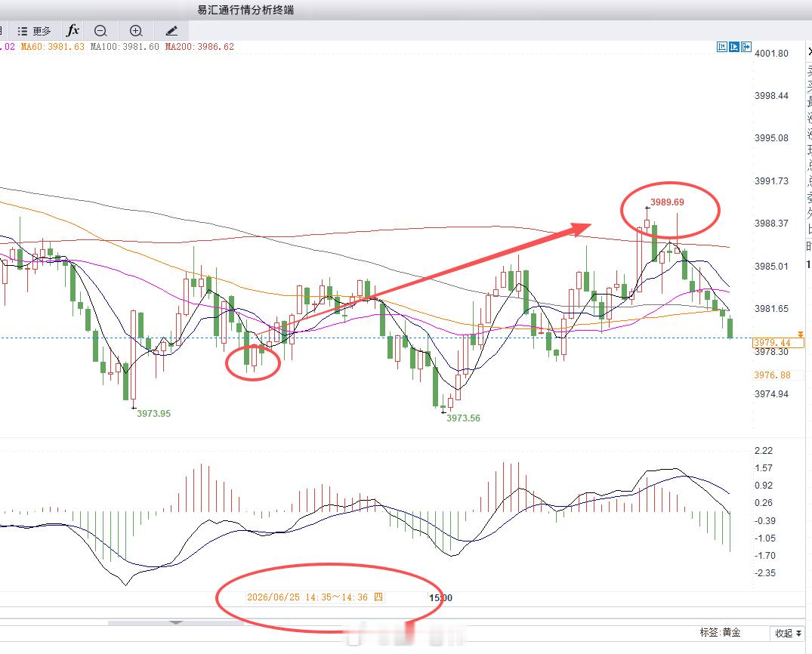Click the MACD axis value 0.92
The height and width of the screenshot is (654, 812).
764,485
